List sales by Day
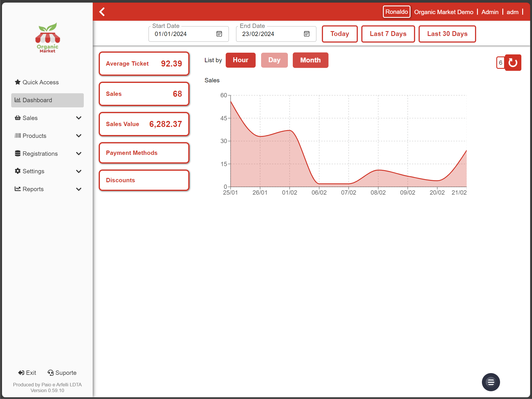The image size is (532, 399). click(274, 60)
